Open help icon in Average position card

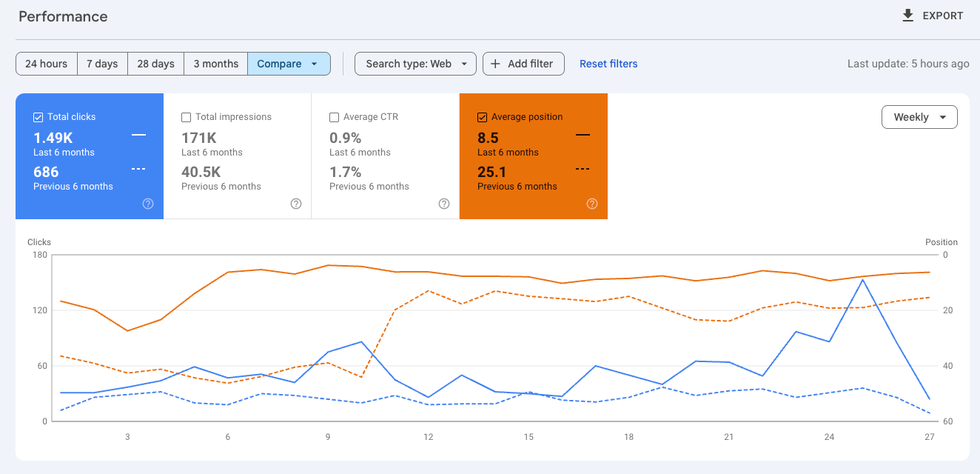click(x=592, y=204)
